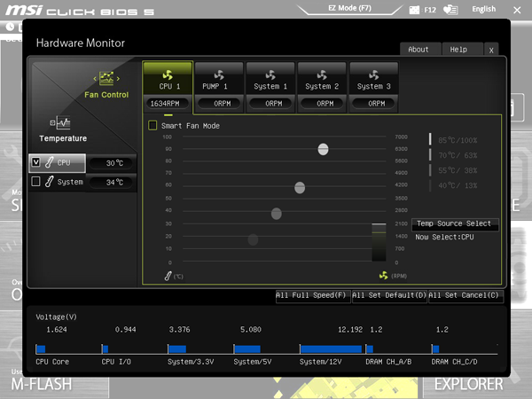Click the Temperature graph icon
This screenshot has width=532, height=399.
pos(63,123)
